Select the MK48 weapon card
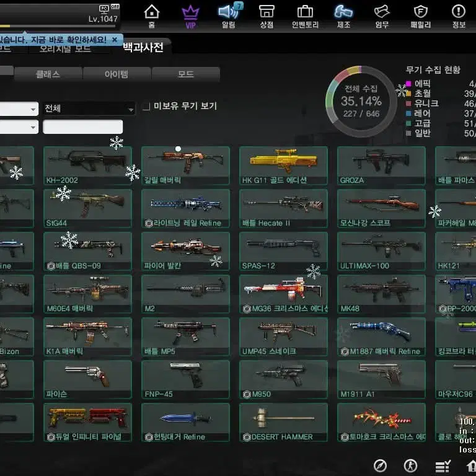476x476 pixels. click(381, 294)
